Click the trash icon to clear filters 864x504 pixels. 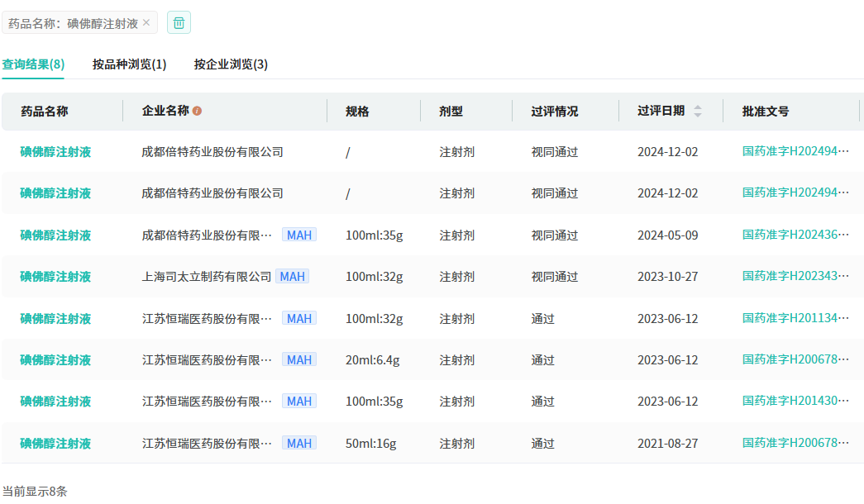click(179, 22)
